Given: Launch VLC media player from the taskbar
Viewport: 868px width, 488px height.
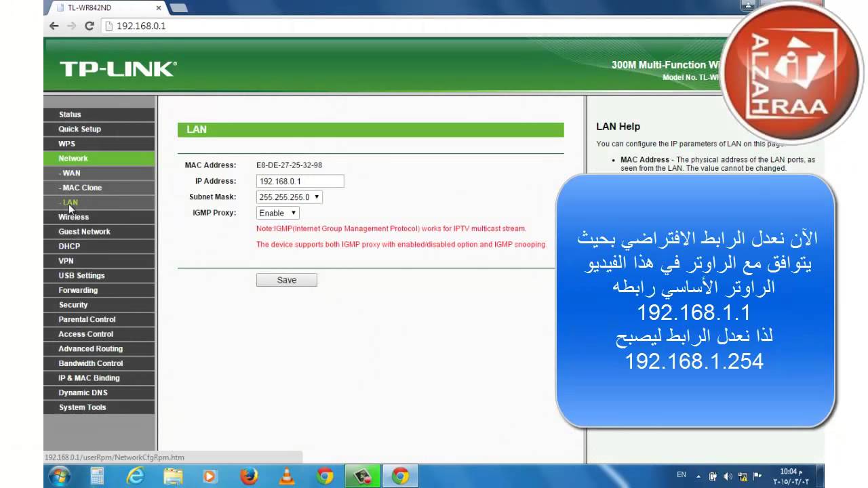Looking at the screenshot, I should pyautogui.click(x=287, y=476).
